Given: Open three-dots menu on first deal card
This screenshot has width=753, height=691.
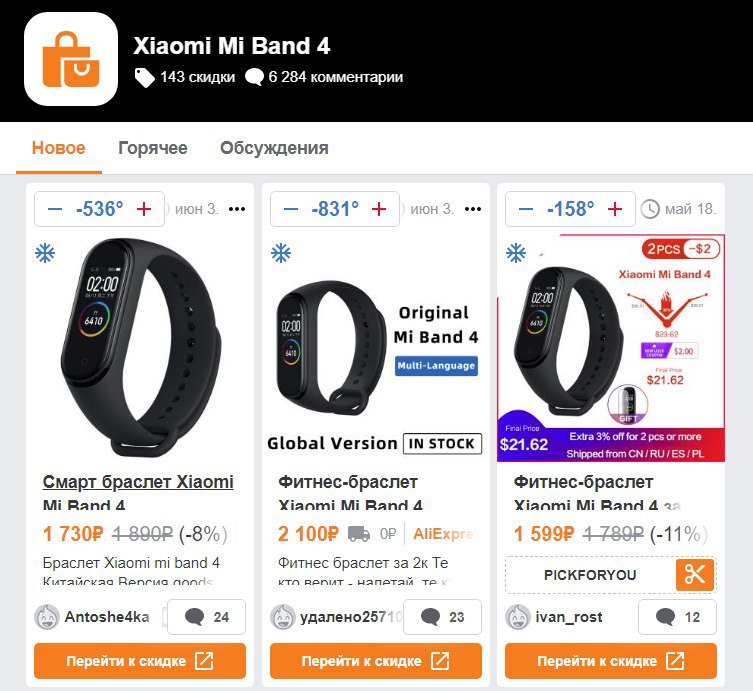Looking at the screenshot, I should [237, 209].
